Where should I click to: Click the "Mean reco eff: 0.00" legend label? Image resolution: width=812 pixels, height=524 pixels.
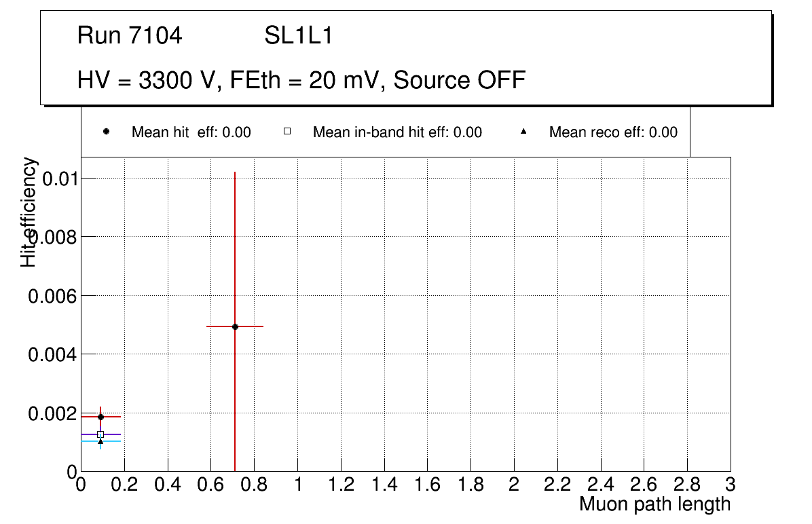tap(613, 132)
